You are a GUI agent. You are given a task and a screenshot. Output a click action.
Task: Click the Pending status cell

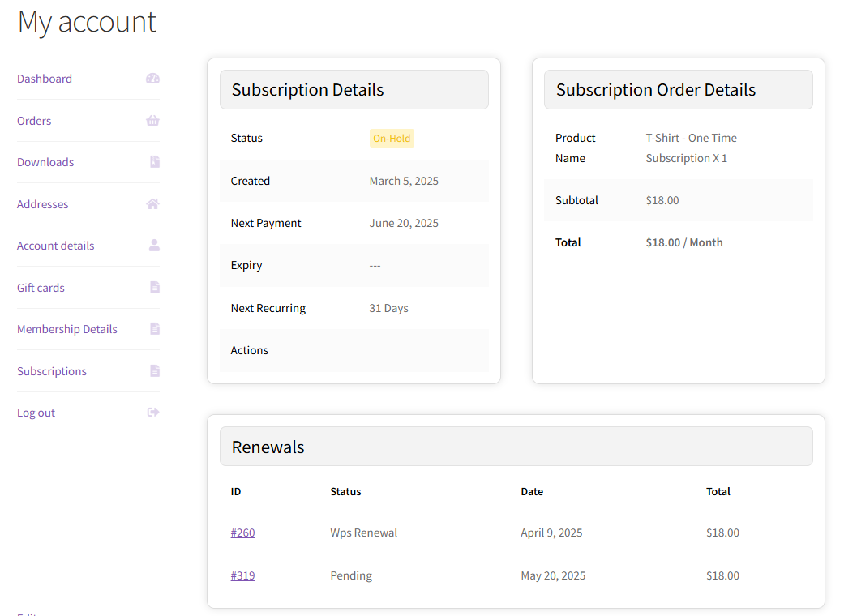point(351,575)
